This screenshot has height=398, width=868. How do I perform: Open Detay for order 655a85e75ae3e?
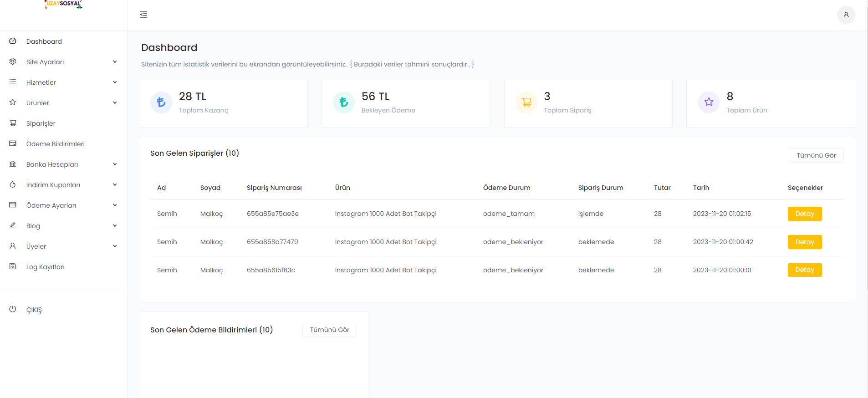tap(805, 214)
